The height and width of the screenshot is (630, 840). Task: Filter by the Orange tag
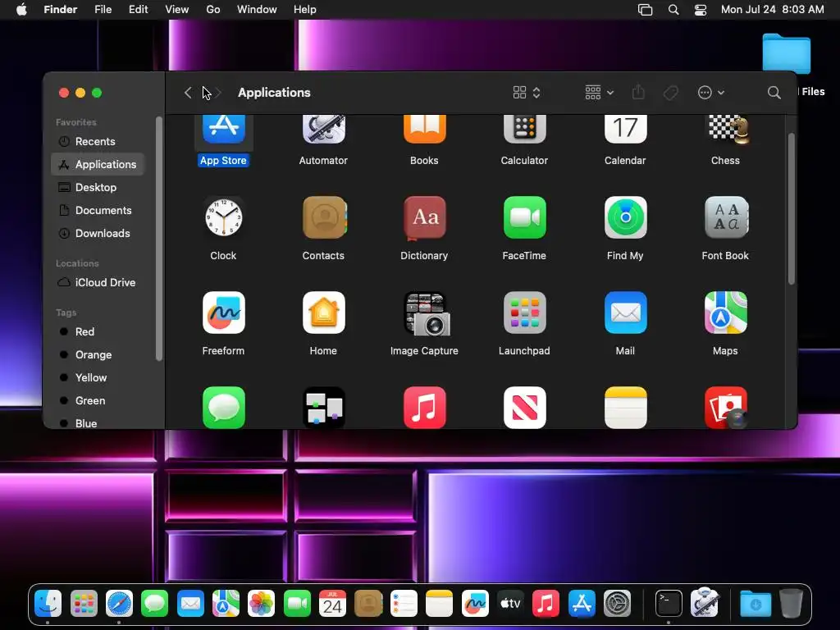(98, 354)
